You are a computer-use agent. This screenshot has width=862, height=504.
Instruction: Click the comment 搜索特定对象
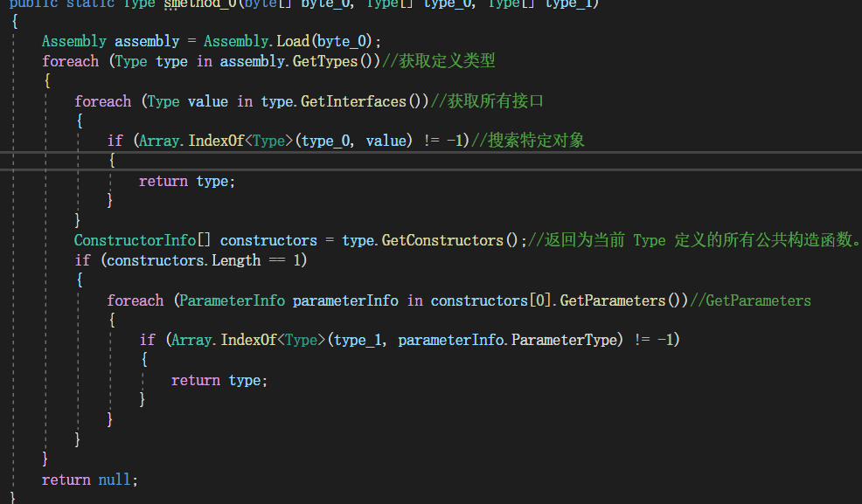tap(528, 141)
